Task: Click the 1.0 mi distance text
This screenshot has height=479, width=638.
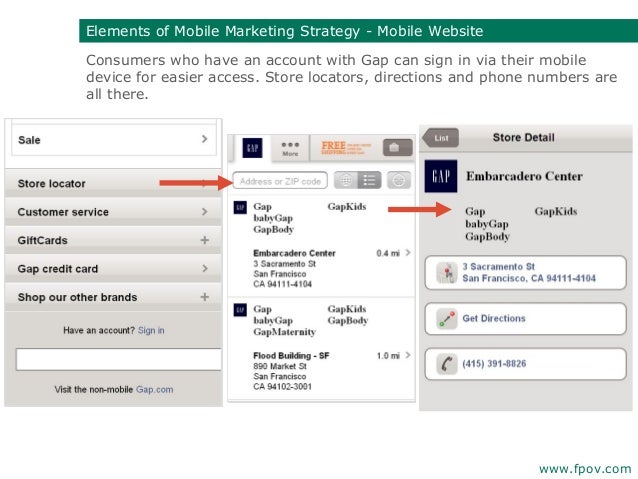Action: (388, 356)
